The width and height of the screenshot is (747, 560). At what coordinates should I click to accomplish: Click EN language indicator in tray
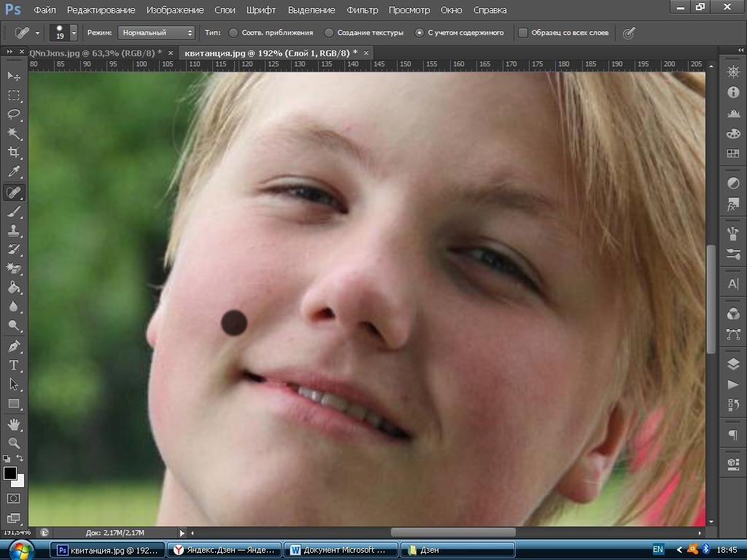point(658,550)
